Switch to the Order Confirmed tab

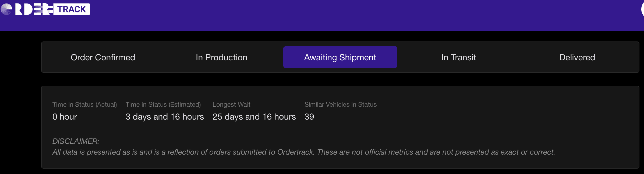[x=103, y=57]
